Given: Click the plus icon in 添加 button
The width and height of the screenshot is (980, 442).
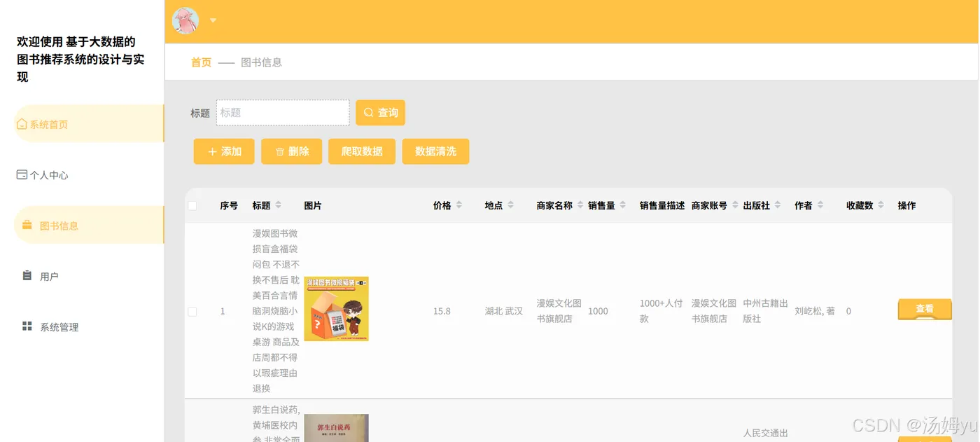Looking at the screenshot, I should 213,151.
